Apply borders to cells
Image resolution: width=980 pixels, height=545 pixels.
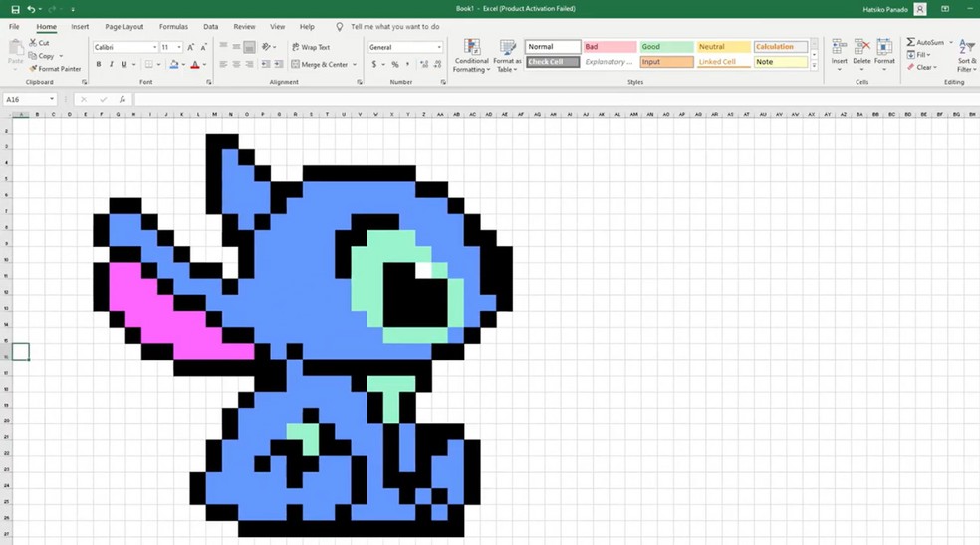point(148,64)
